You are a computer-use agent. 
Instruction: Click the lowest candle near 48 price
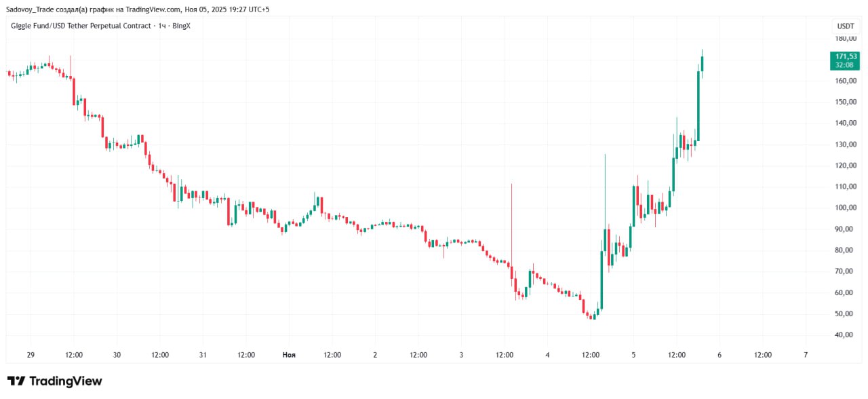click(593, 316)
